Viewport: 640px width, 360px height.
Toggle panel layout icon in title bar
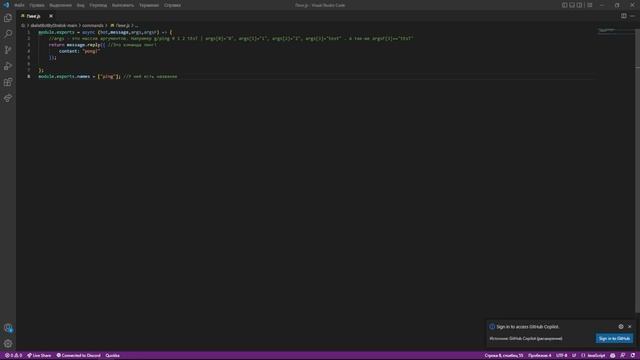pyautogui.click(x=572, y=5)
